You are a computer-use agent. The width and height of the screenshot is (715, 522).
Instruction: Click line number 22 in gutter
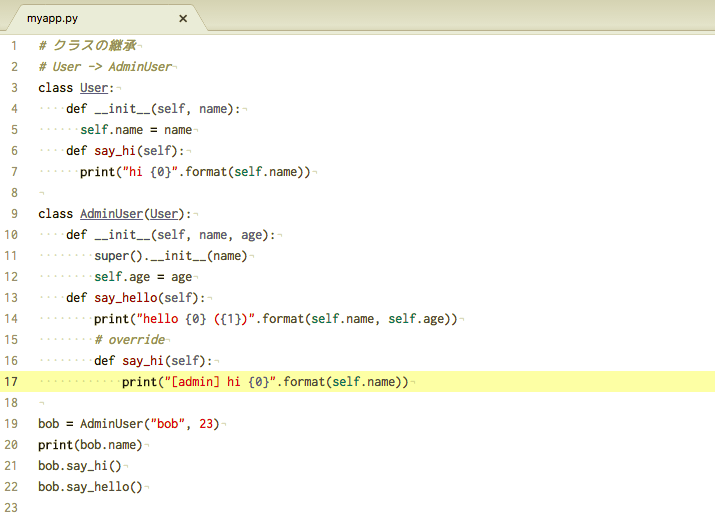[x=12, y=486]
